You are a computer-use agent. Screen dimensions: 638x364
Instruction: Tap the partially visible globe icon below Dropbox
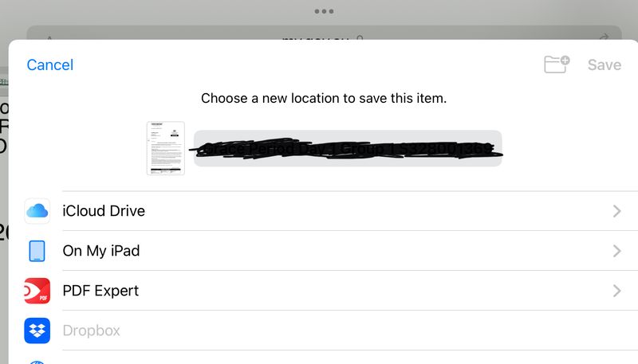[x=37, y=360]
